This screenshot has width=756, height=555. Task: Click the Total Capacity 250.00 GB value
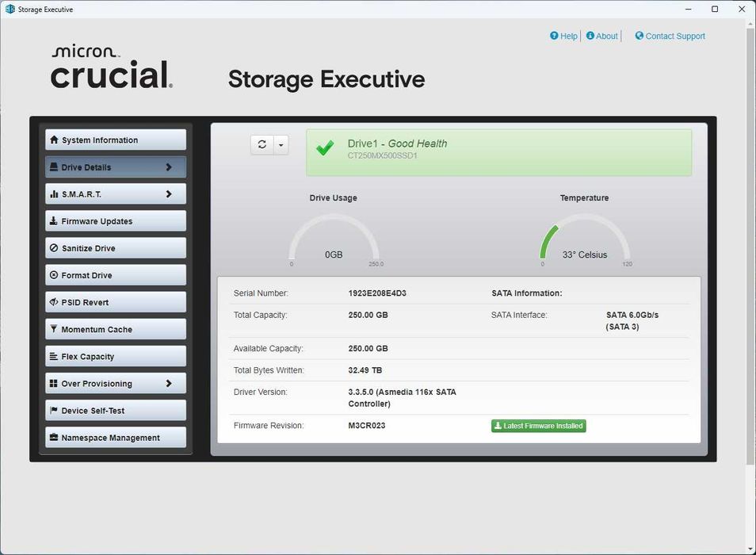coord(368,315)
